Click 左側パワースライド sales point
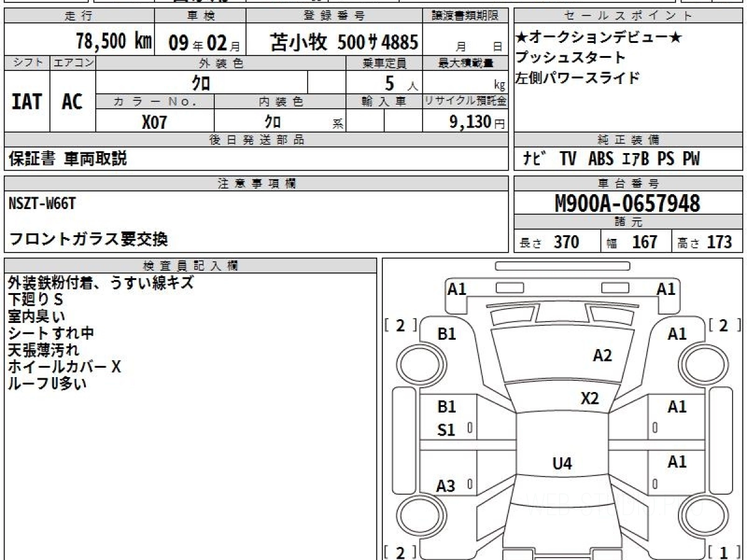 (577, 78)
